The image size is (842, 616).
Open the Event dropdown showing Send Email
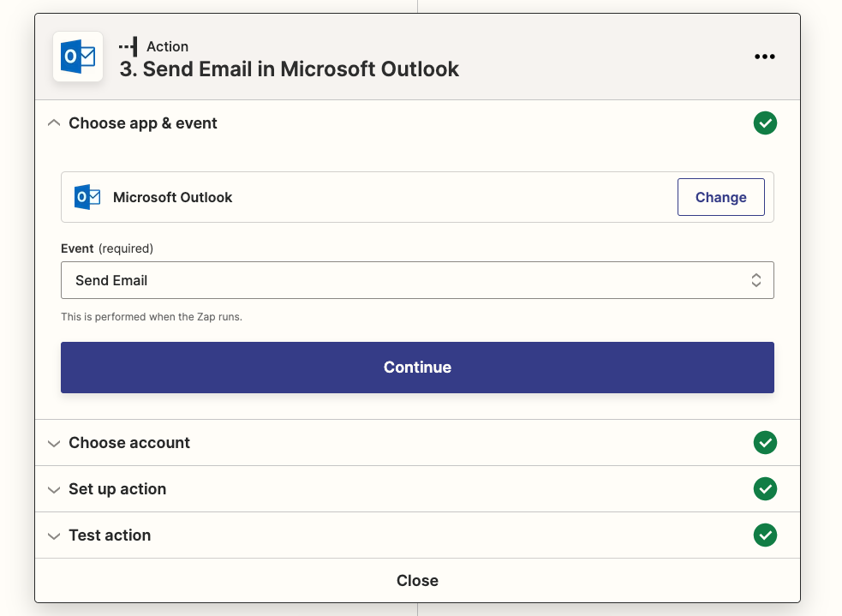(x=417, y=280)
